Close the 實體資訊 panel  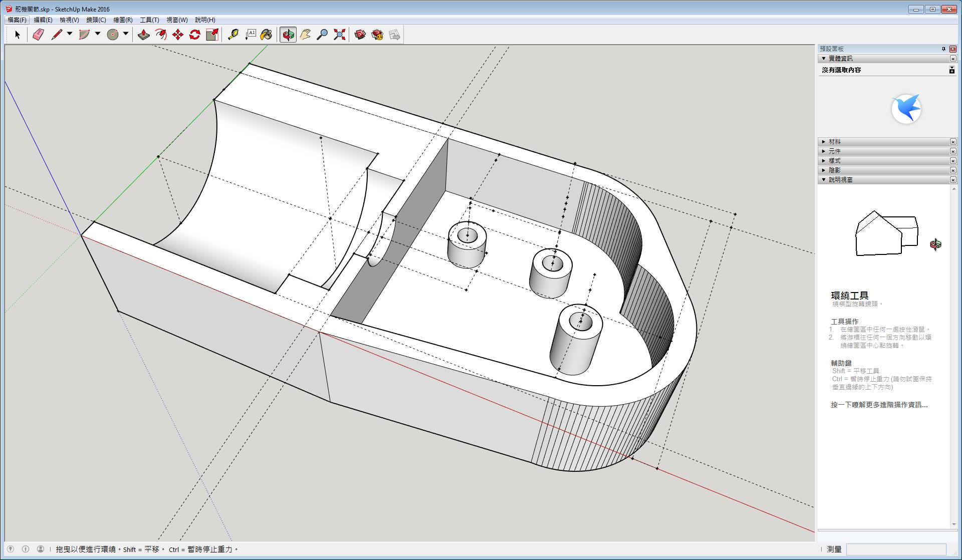[953, 59]
